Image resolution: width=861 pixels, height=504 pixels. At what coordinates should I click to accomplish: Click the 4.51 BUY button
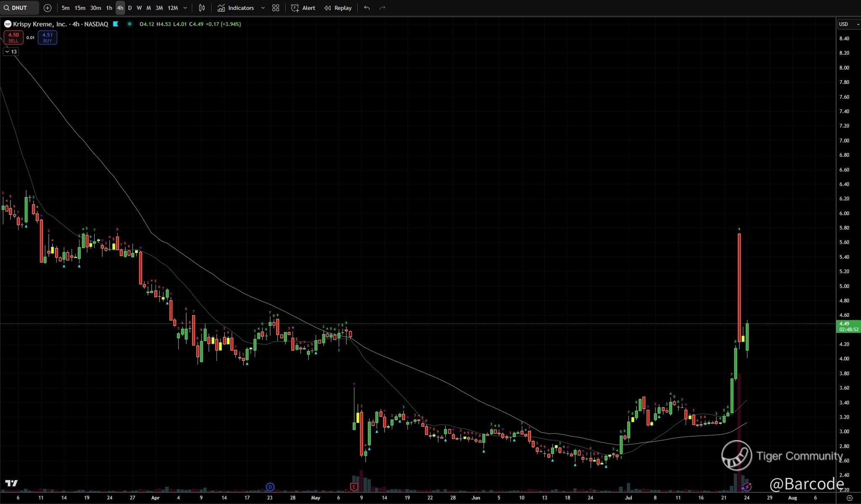pos(47,37)
